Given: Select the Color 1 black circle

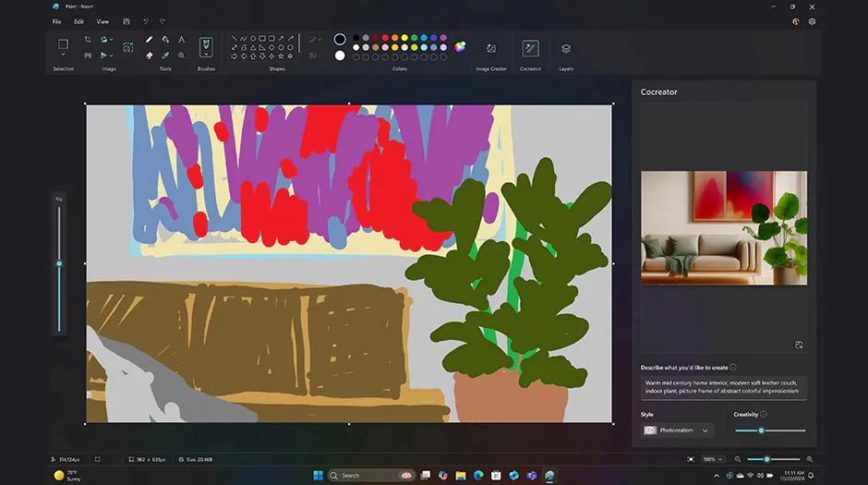Looking at the screenshot, I should [340, 40].
